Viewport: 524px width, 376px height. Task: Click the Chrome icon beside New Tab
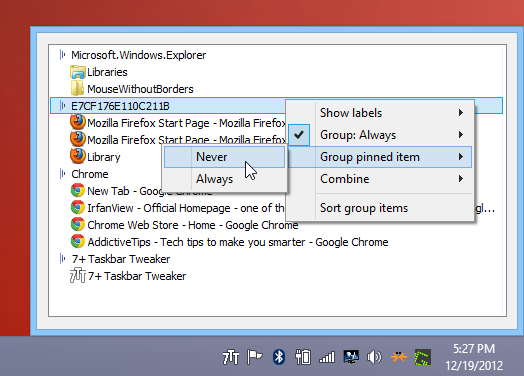click(78, 191)
